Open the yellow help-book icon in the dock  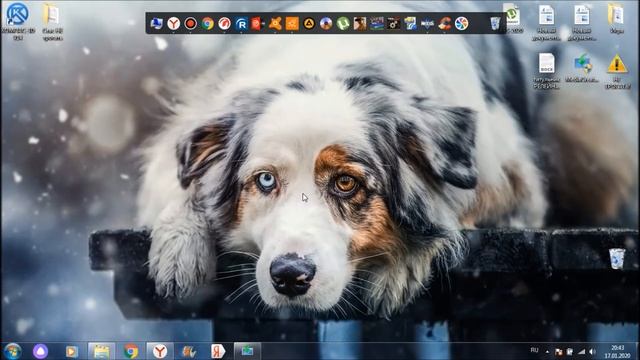coord(410,23)
